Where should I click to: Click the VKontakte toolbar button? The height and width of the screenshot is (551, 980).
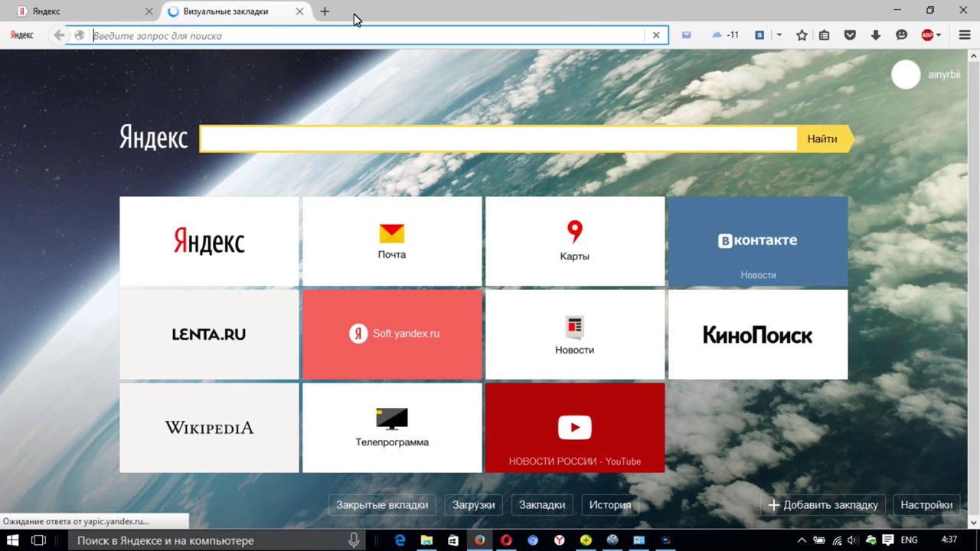[759, 35]
